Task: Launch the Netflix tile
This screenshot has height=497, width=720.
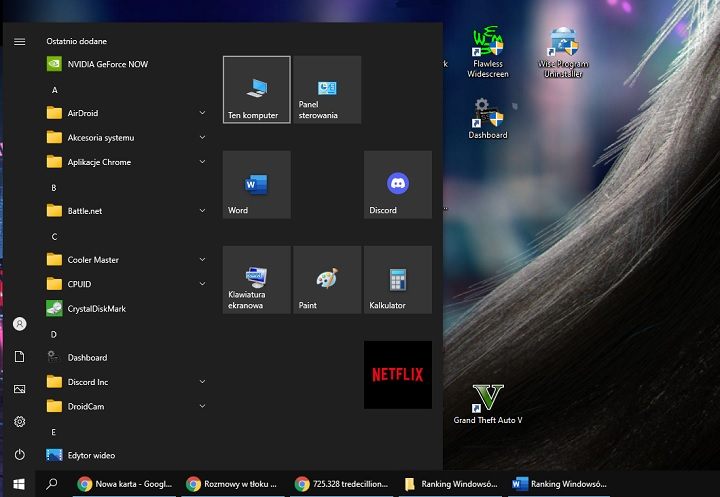Action: pyautogui.click(x=398, y=375)
